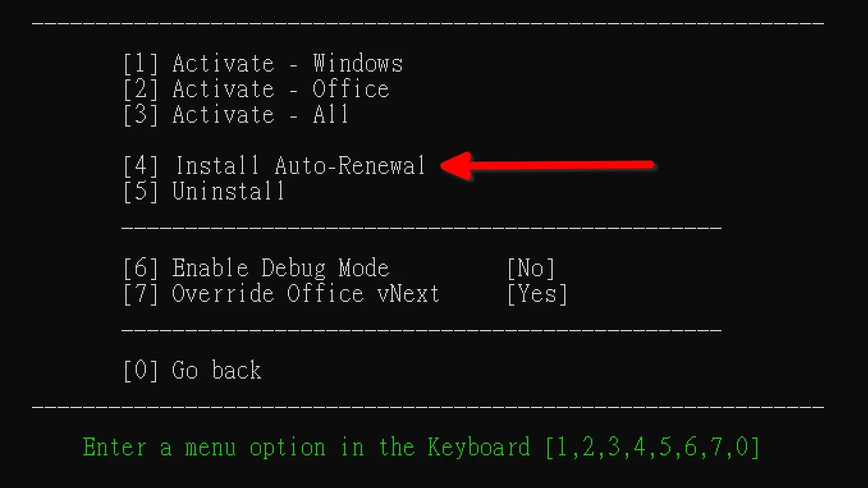Click the [1] bracketed number
Screen dimensions: 868x488
tap(140, 63)
